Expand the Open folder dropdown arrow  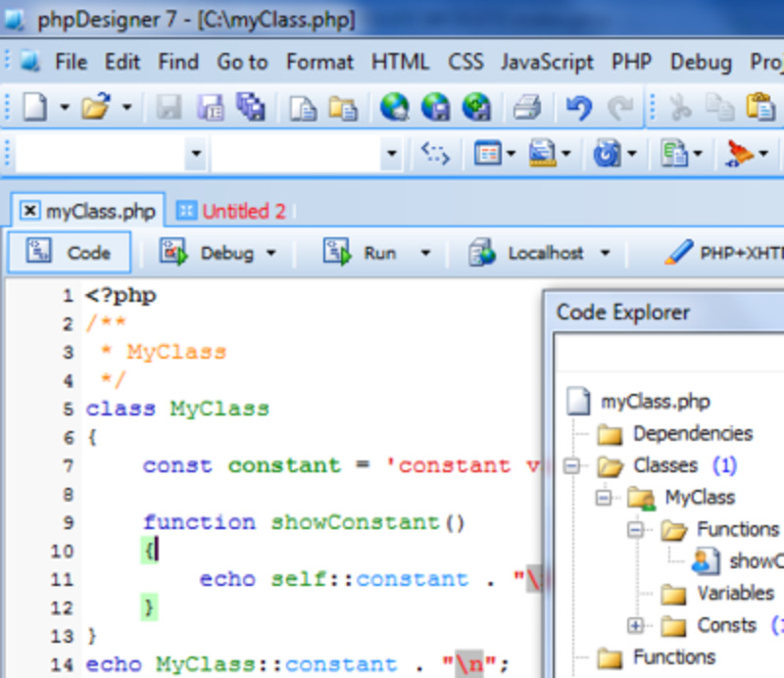click(x=127, y=107)
